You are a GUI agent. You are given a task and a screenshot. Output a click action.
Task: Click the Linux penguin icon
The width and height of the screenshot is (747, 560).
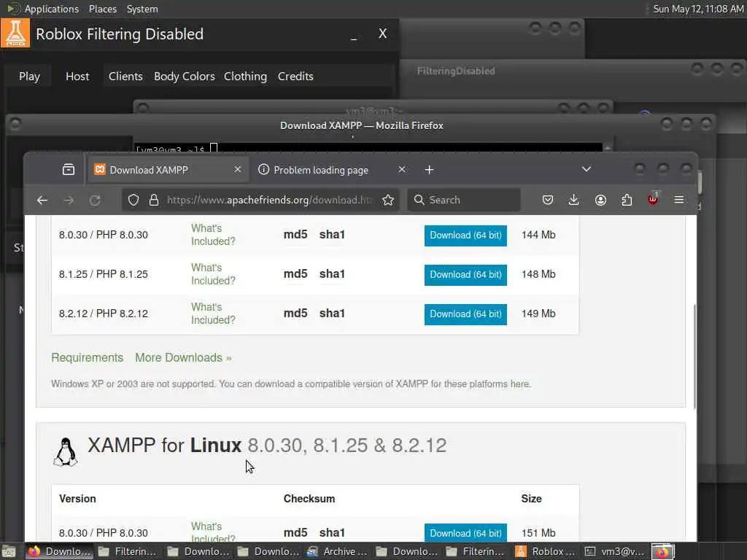65,452
